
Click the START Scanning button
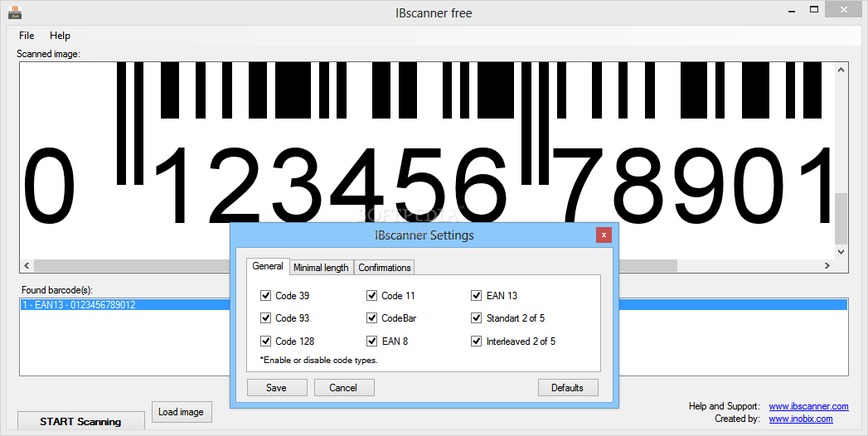pyautogui.click(x=80, y=421)
